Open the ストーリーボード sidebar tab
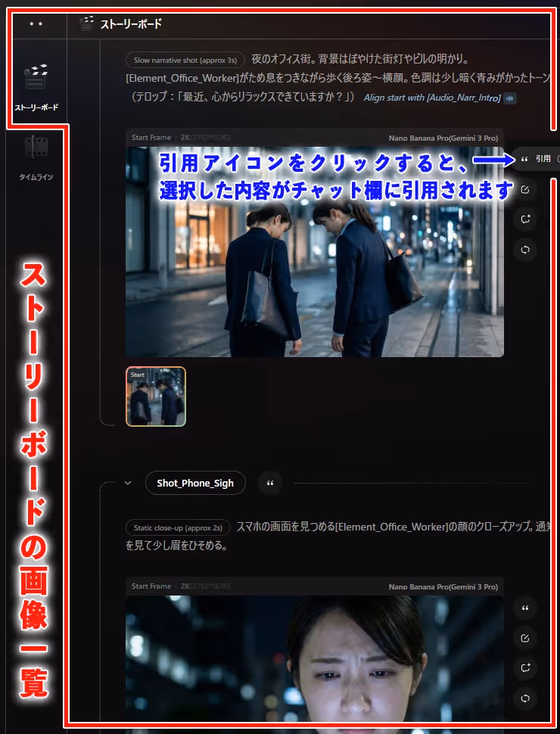 pyautogui.click(x=36, y=88)
